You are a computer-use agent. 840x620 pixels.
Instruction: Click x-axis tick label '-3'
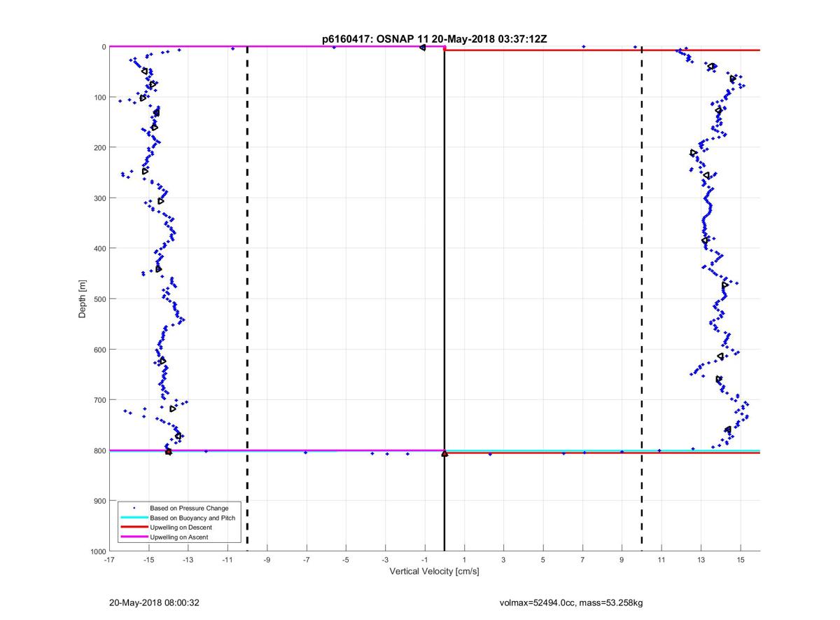(x=385, y=560)
